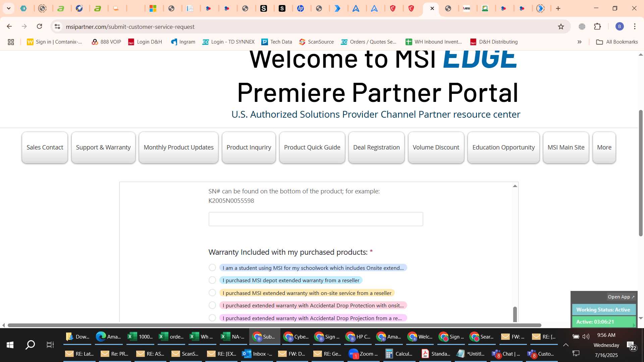Open the Untitled Notepad taskbar window
Image resolution: width=644 pixels, height=362 pixels.
tap(471, 354)
